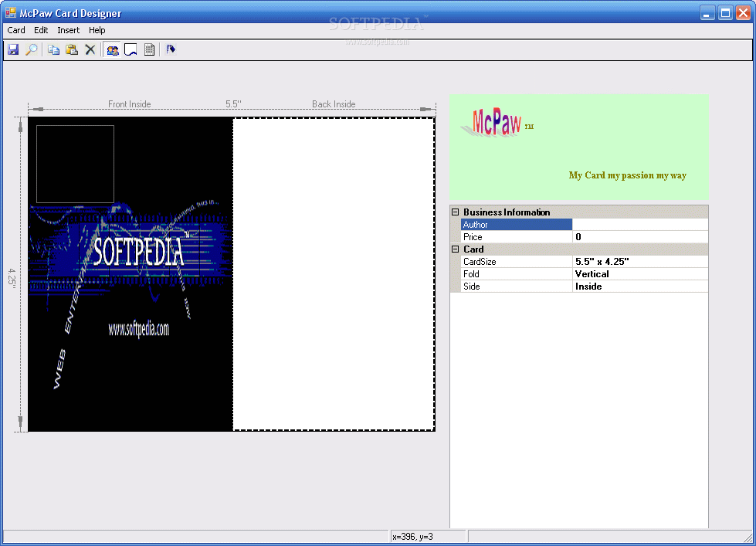Click the Fold value Vertical
Viewport: 756px width, 546px height.
[640, 274]
